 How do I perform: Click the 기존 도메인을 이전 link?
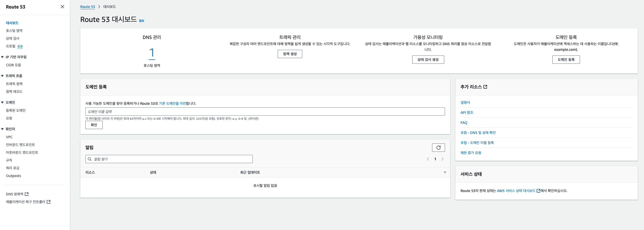pos(172,104)
